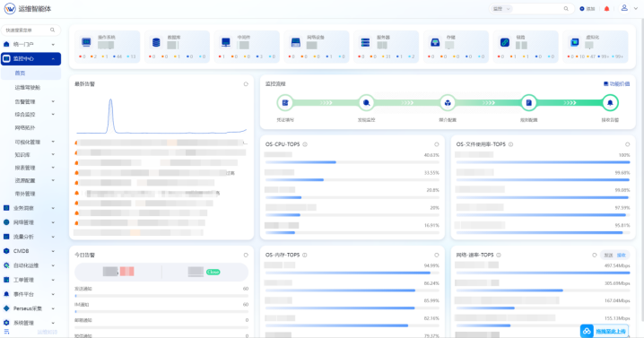Click the 发现监控 step icon
644x338 pixels.
[x=366, y=103]
